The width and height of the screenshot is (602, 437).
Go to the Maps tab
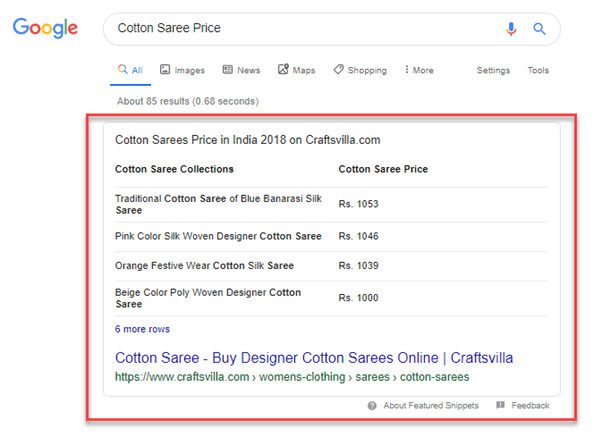tap(296, 70)
